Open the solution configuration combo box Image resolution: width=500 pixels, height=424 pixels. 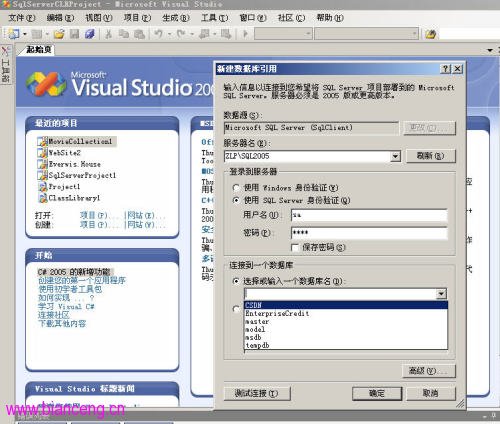point(283,34)
